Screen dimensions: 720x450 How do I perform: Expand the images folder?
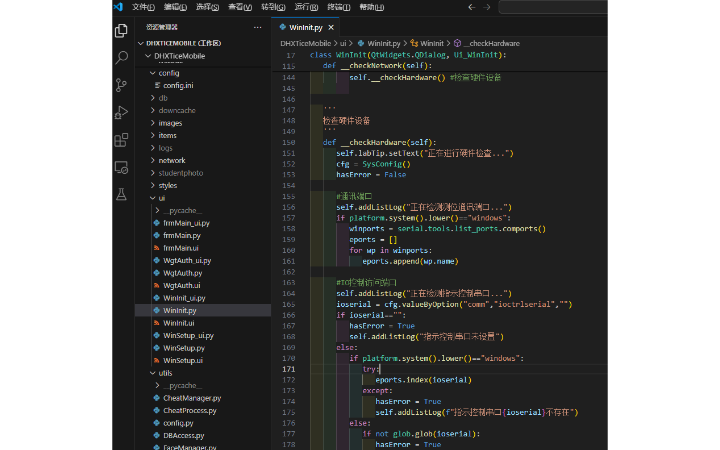click(x=203, y=123)
